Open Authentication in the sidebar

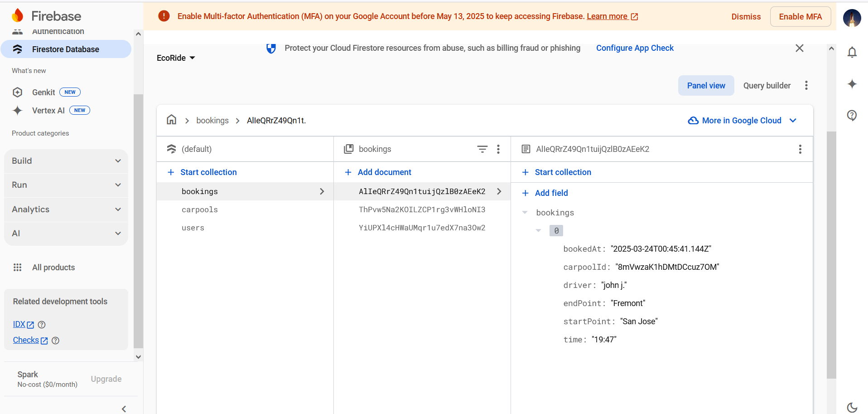coord(58,31)
